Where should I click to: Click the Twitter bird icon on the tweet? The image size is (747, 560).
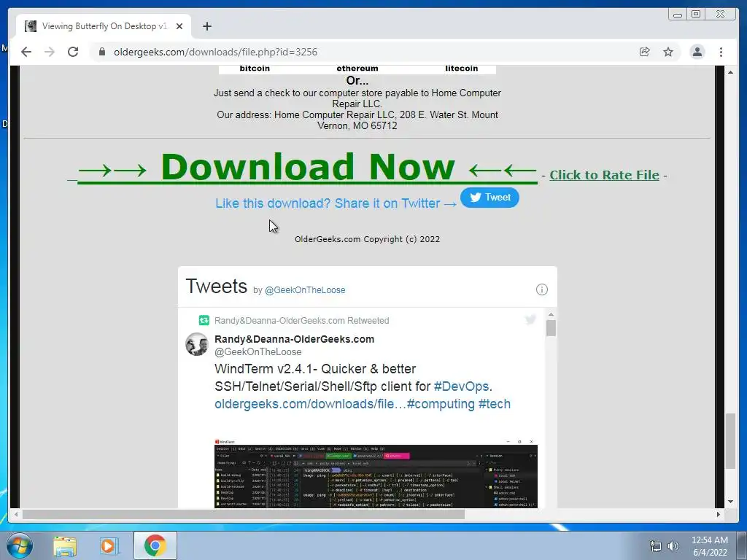point(530,319)
